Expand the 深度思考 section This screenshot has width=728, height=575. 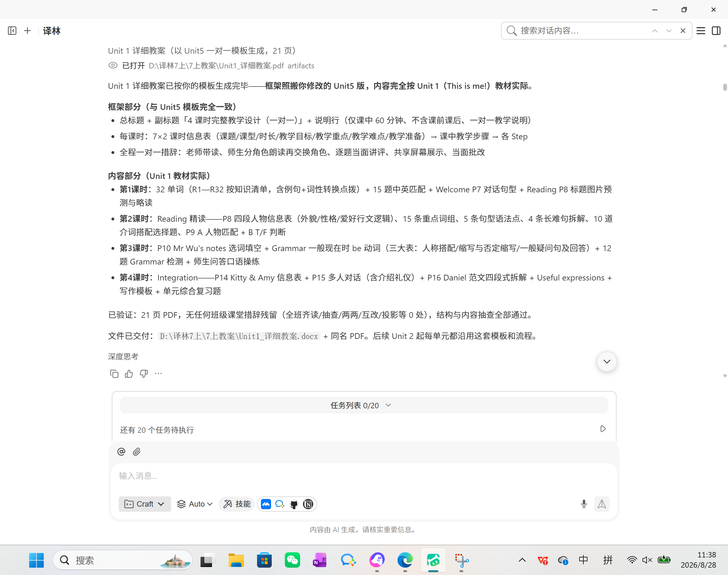click(123, 356)
